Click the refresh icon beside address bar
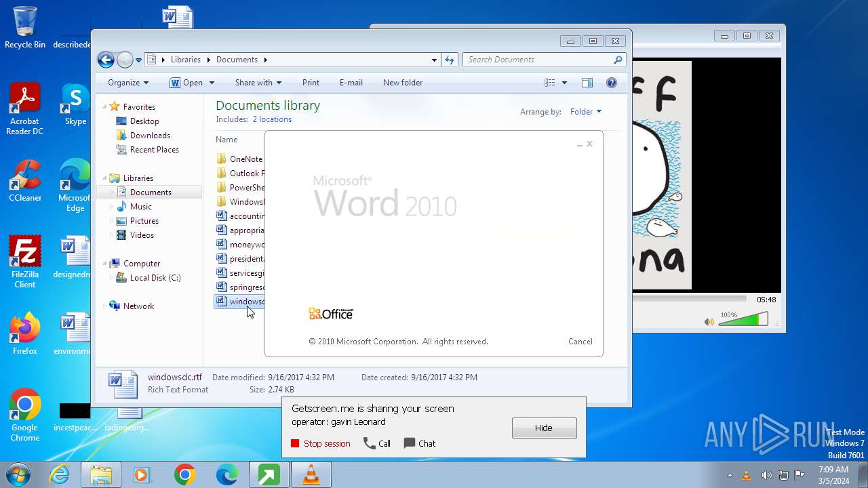Screen dimensions: 868x488 (x=450, y=60)
